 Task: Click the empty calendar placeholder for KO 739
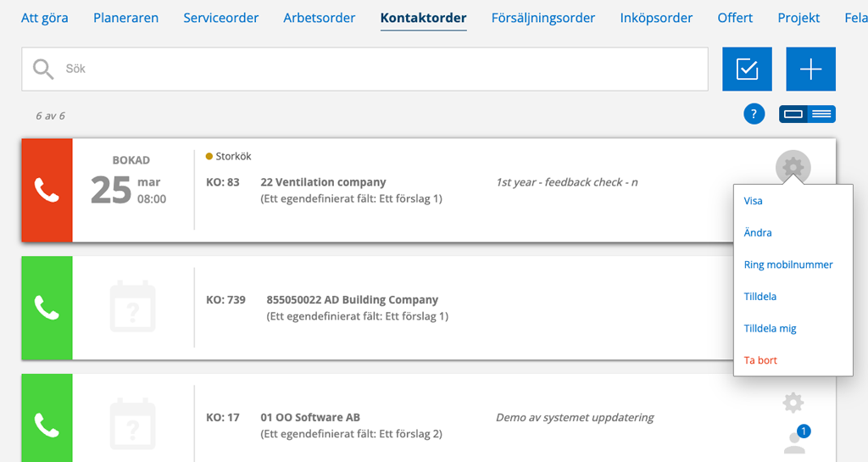[132, 307]
